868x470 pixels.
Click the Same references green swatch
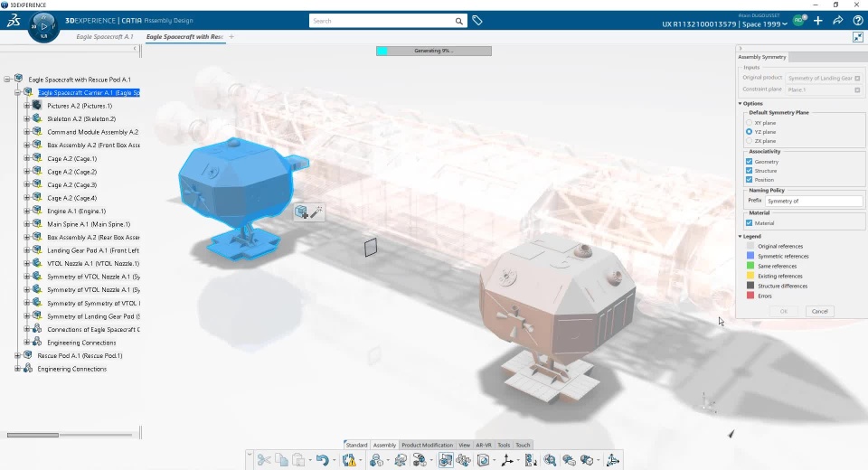coord(750,266)
